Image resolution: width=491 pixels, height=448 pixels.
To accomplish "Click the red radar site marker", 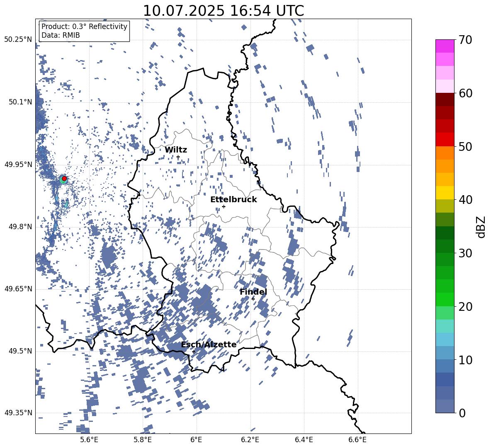I will click(x=64, y=178).
